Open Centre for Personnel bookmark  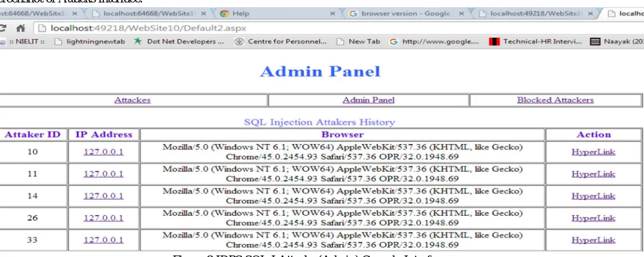[281, 41]
